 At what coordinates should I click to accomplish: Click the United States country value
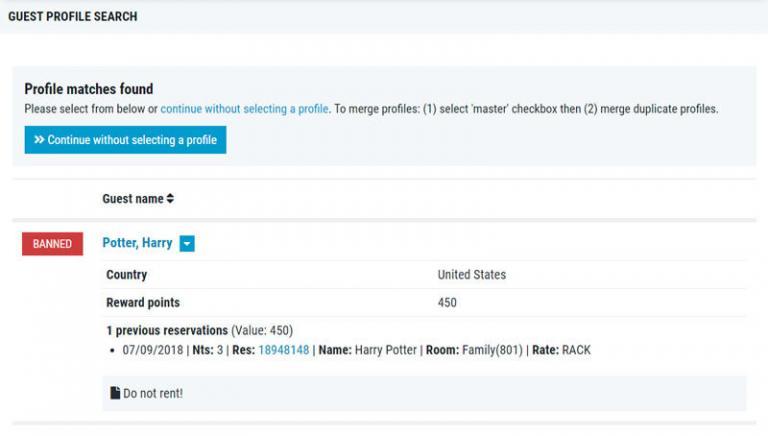point(471,275)
